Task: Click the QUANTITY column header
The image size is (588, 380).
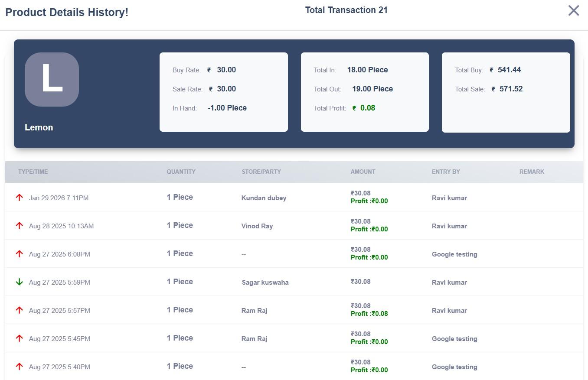Action: click(x=181, y=172)
